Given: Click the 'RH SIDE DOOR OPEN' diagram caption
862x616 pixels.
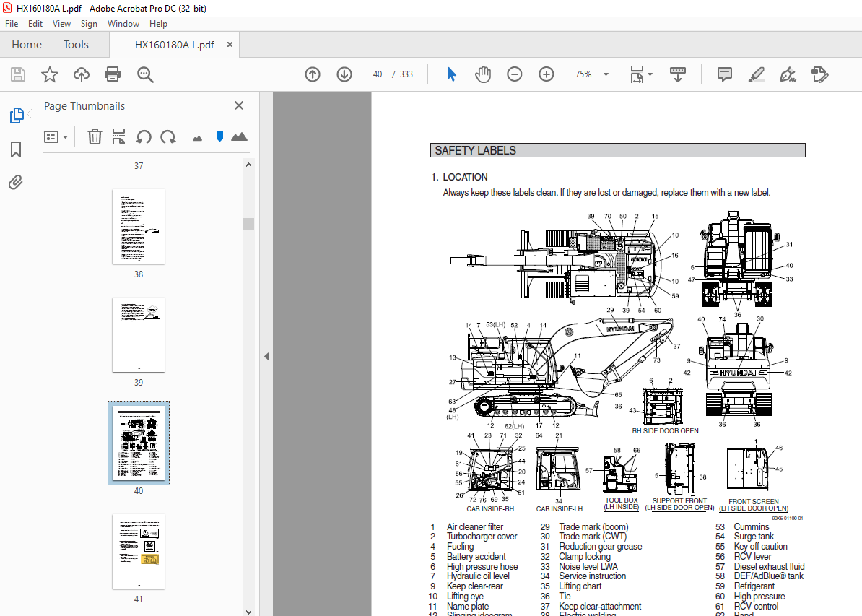Looking at the screenshot, I should click(665, 430).
